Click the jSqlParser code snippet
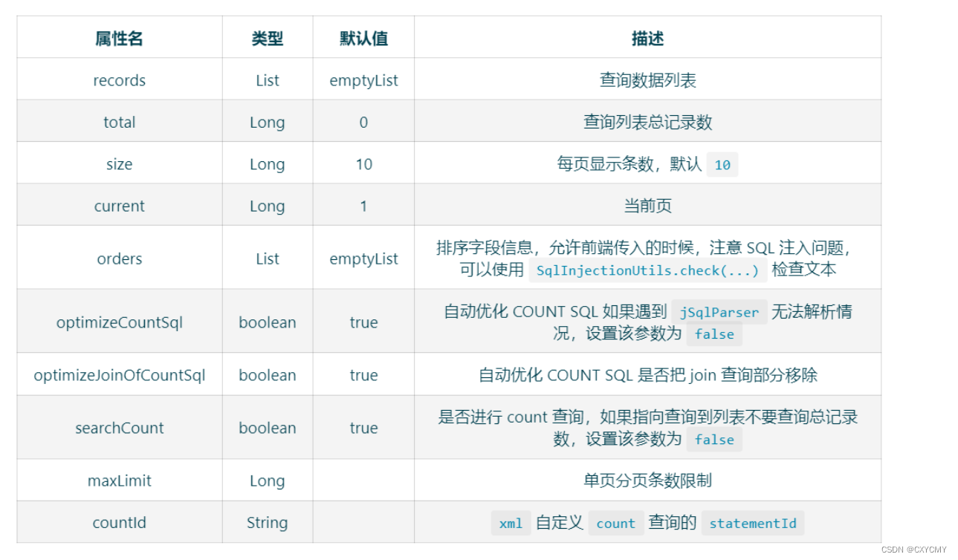 (719, 312)
